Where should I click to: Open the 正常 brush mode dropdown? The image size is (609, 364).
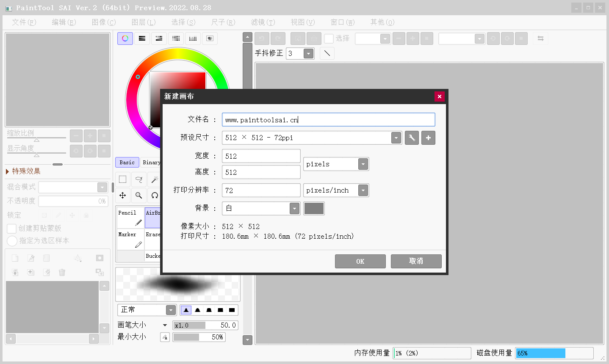171,310
